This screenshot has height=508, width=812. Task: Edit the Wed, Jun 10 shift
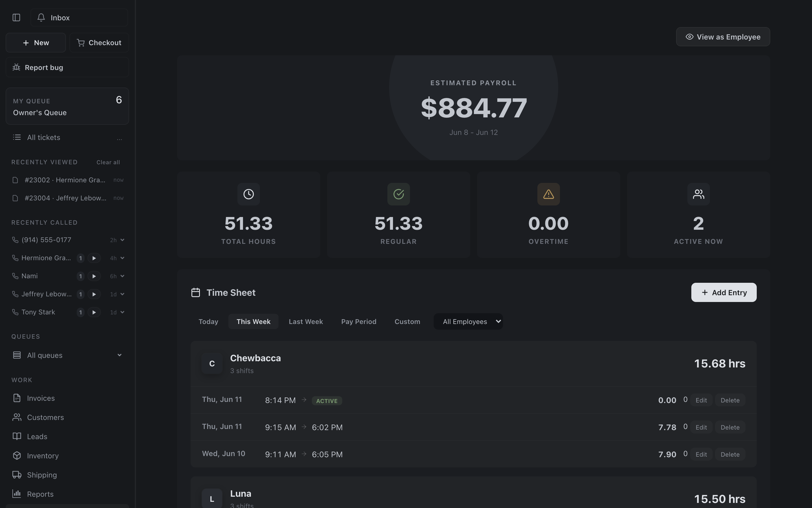pos(701,454)
